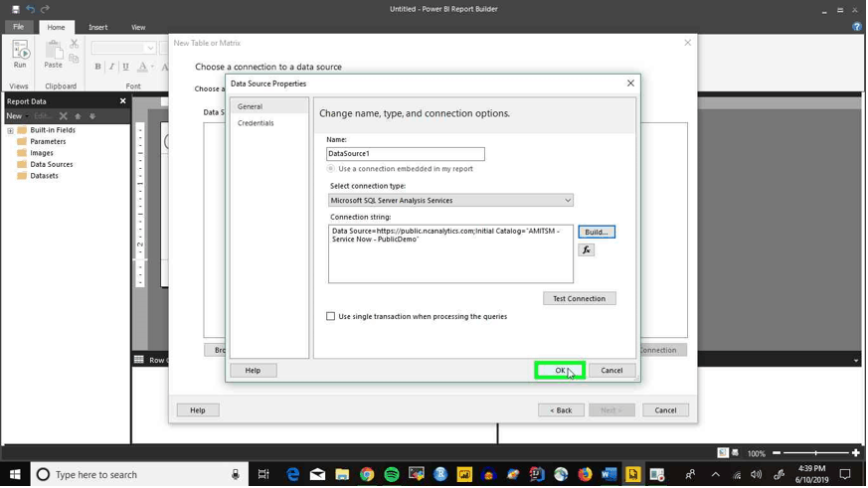
Task: Open the Build... connection string dialog
Action: (597, 232)
